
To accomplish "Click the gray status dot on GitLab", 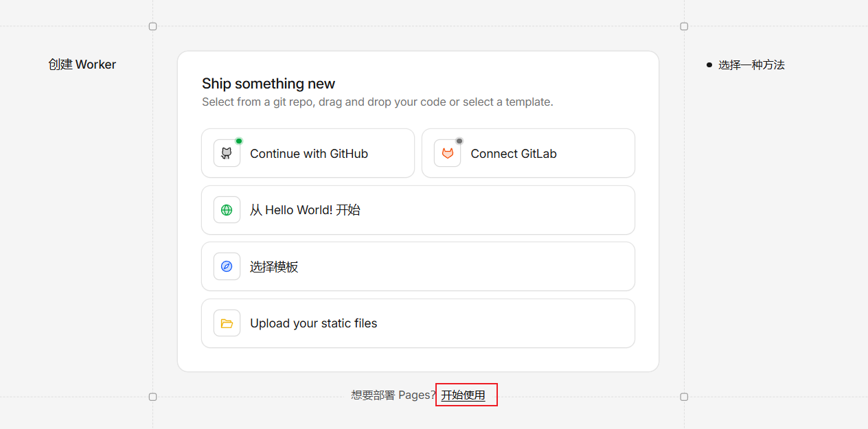I will click(459, 141).
